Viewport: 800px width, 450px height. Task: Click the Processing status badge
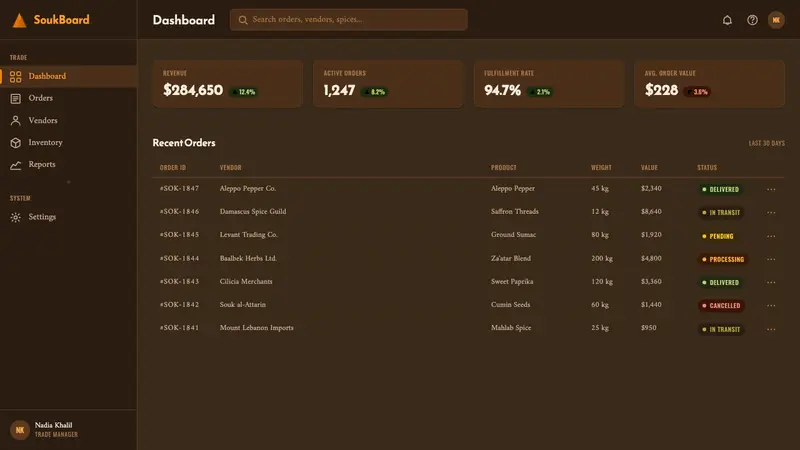click(x=723, y=259)
